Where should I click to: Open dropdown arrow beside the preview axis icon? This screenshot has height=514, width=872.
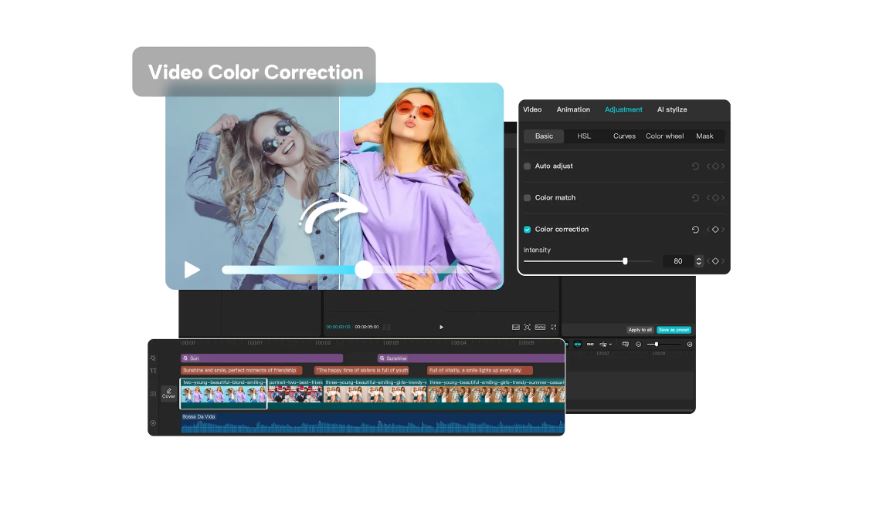(x=611, y=345)
